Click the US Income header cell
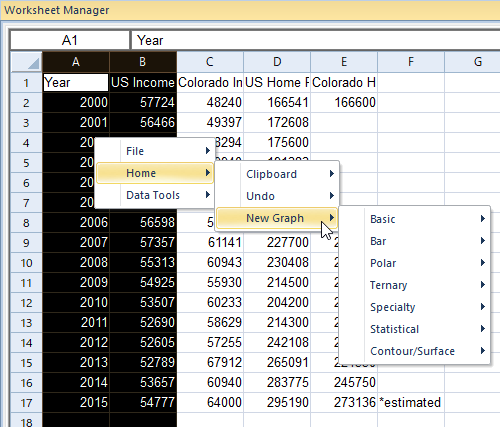Viewport: 500px width, 427px height. (143, 82)
